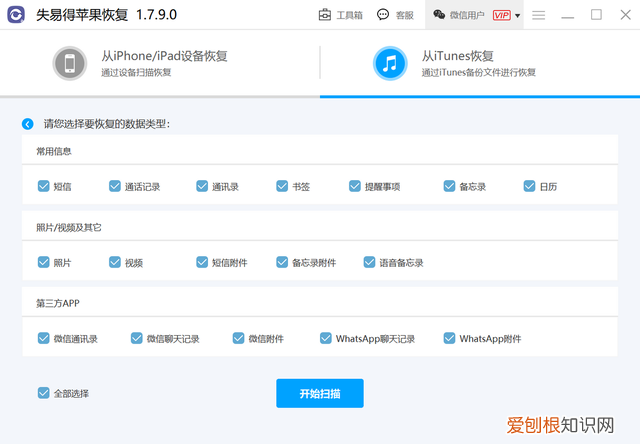Screen dimensions: 640x444
Task: Click the 第三方APP section header
Action: pyautogui.click(x=58, y=303)
